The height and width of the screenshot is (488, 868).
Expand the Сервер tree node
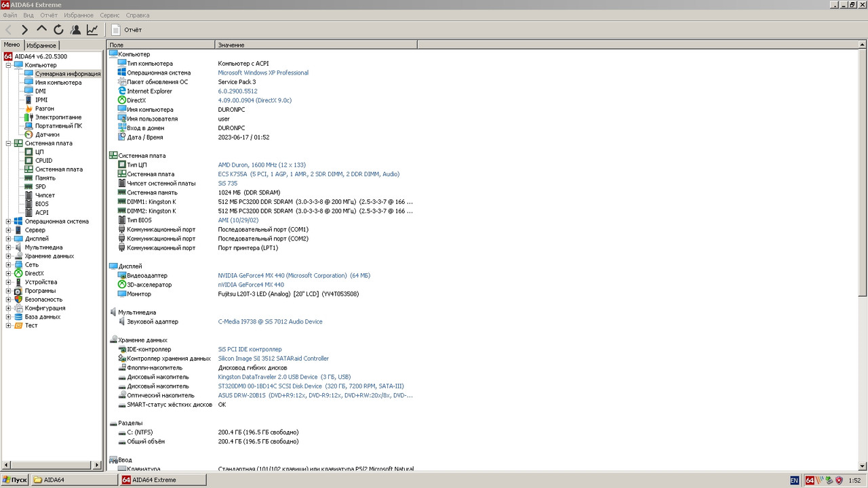tap(8, 230)
